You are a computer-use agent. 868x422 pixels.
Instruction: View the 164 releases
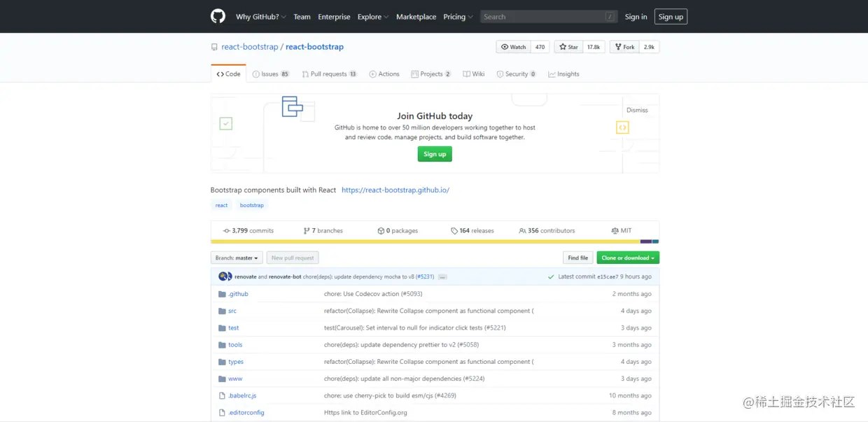(x=472, y=231)
